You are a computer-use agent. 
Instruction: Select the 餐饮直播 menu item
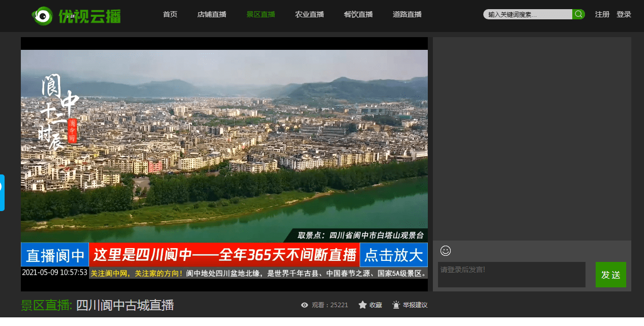tap(358, 14)
